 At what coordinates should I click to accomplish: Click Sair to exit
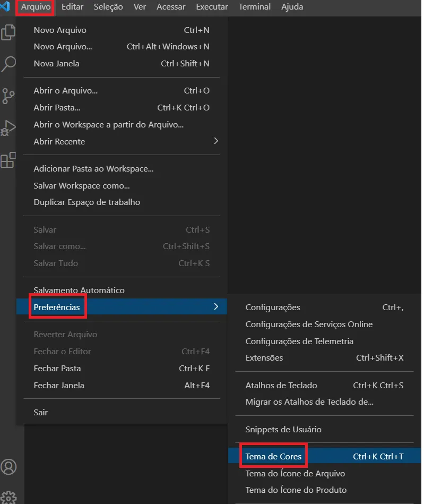coord(122,413)
